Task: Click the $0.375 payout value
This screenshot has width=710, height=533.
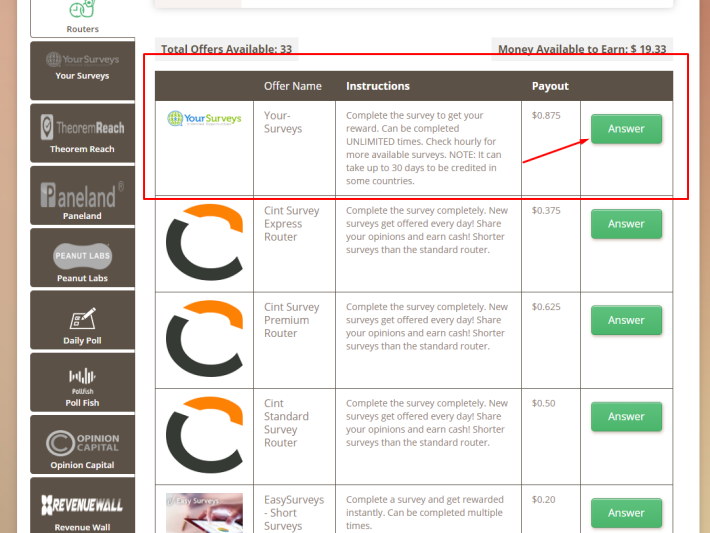Action: click(546, 211)
